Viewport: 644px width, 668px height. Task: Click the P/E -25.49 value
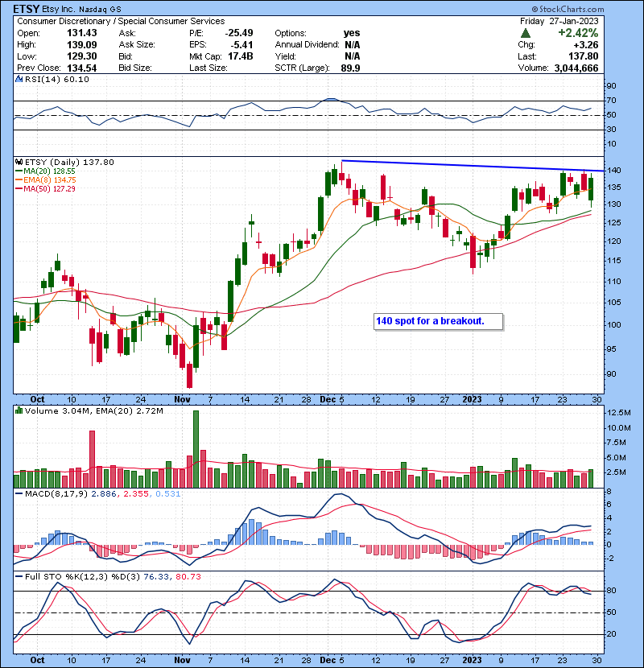click(239, 33)
